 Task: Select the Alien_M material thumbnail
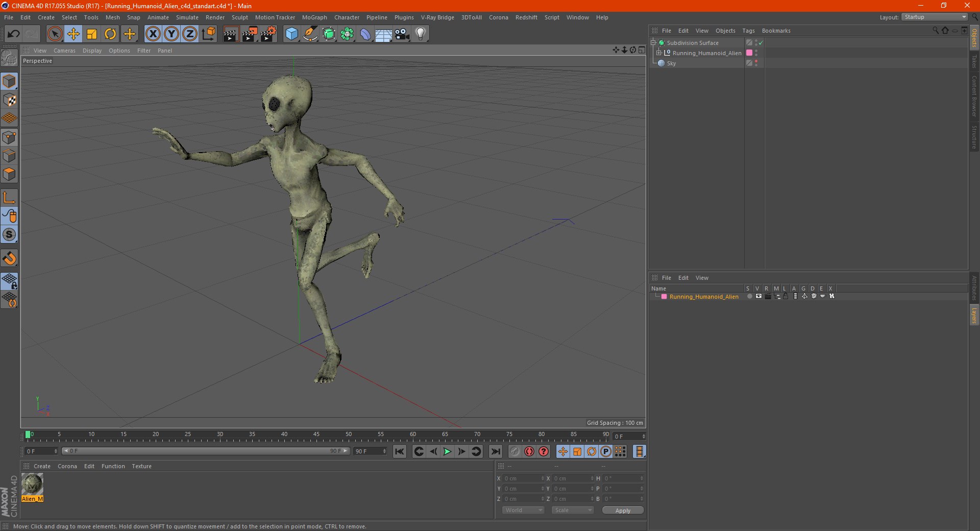[32, 484]
